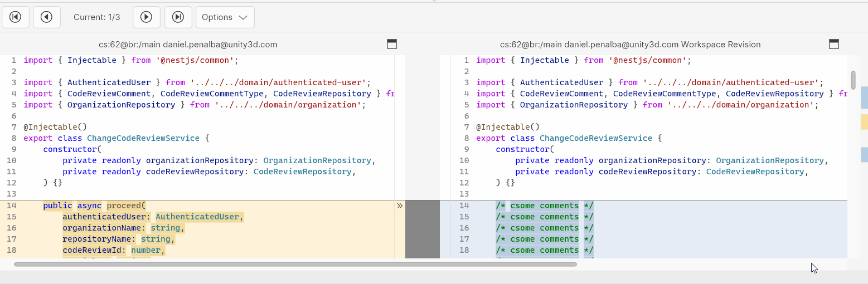
Task: Click the grey connector block between panes
Action: pyautogui.click(x=423, y=229)
